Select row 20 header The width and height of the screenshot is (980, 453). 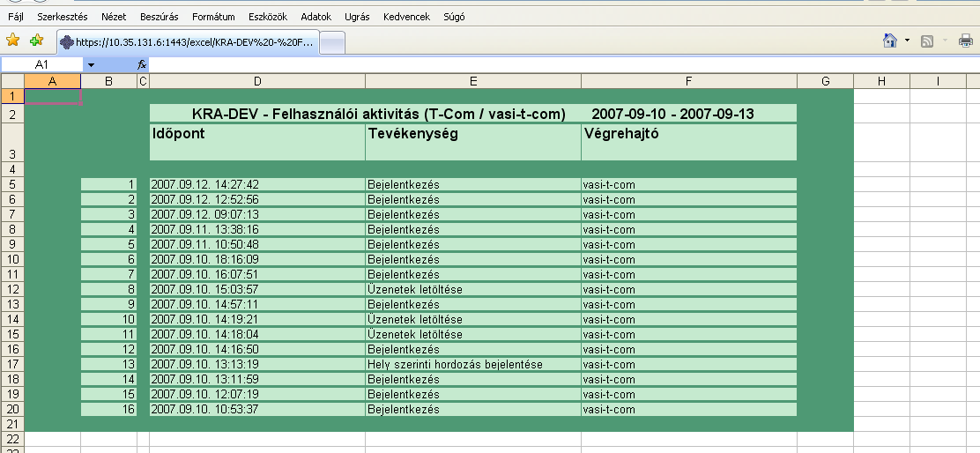[x=12, y=409]
